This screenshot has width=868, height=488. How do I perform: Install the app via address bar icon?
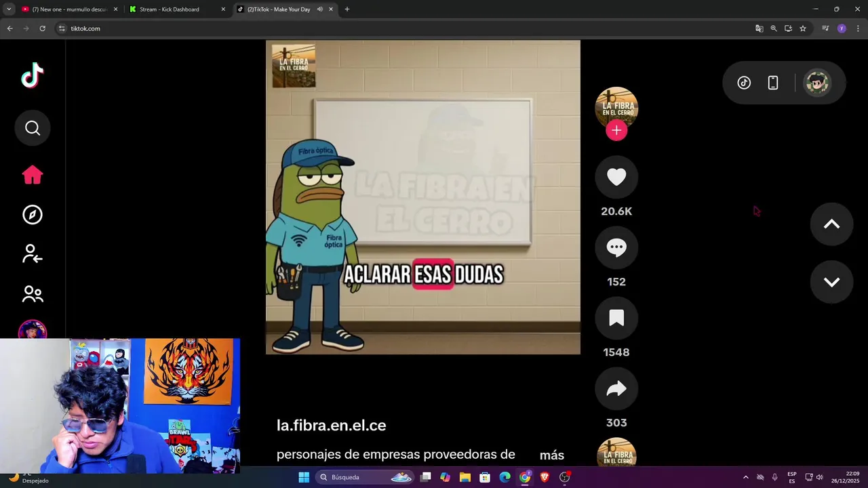pos(788,28)
